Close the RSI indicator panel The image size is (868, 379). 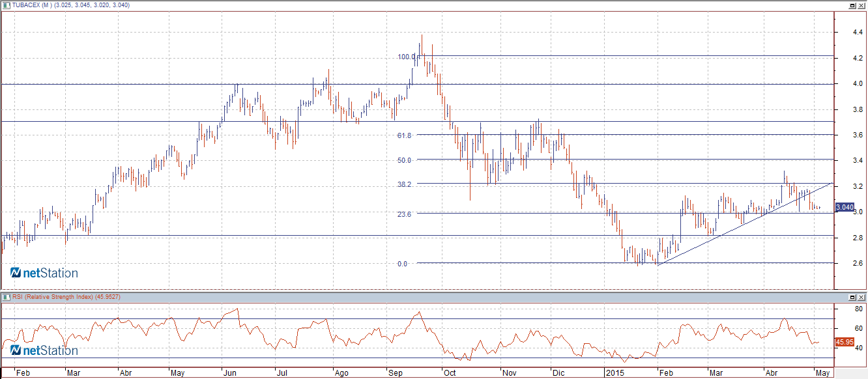861,297
